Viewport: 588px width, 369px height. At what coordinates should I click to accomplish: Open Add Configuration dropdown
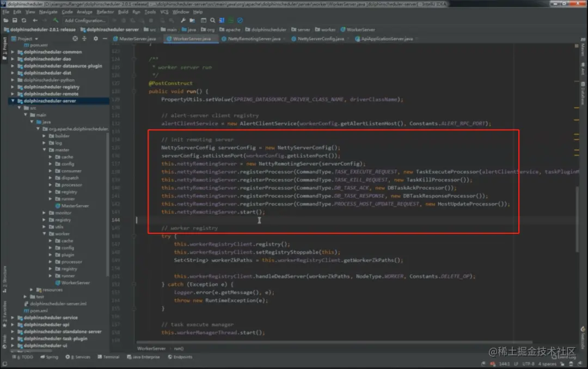(x=85, y=20)
